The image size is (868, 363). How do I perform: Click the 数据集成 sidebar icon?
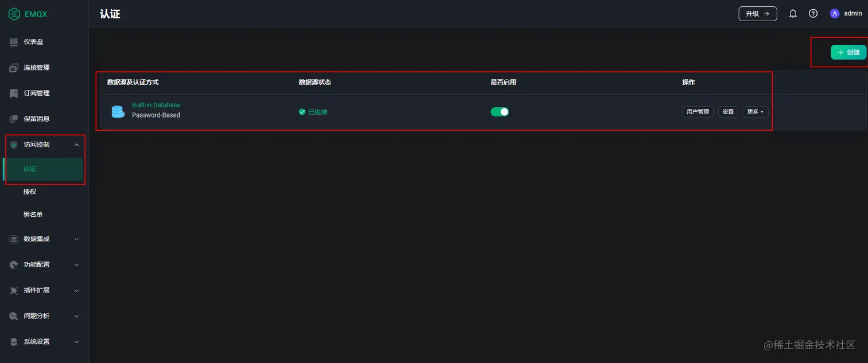[x=14, y=239]
